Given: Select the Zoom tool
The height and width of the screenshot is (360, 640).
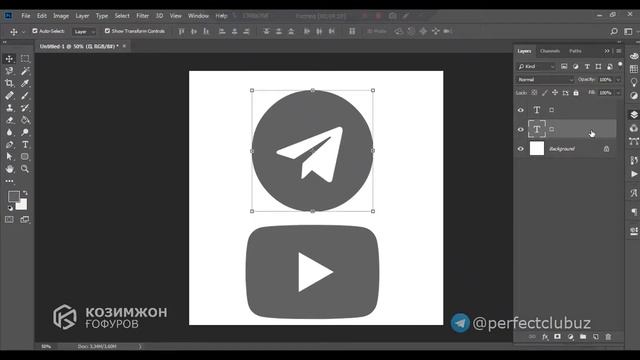Looking at the screenshot, I should coord(25,169).
